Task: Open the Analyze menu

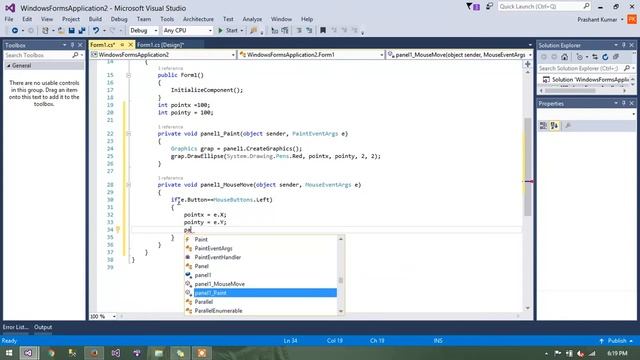Action: 252,19
